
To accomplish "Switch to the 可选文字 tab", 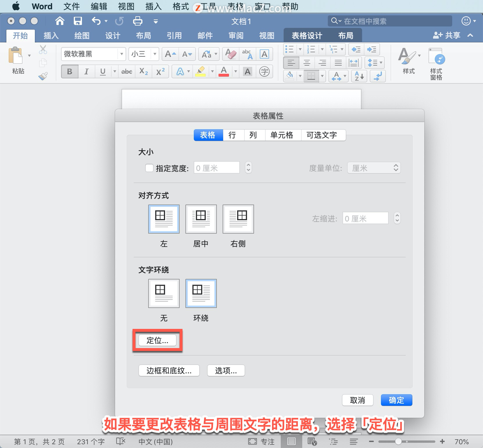I will pos(323,135).
